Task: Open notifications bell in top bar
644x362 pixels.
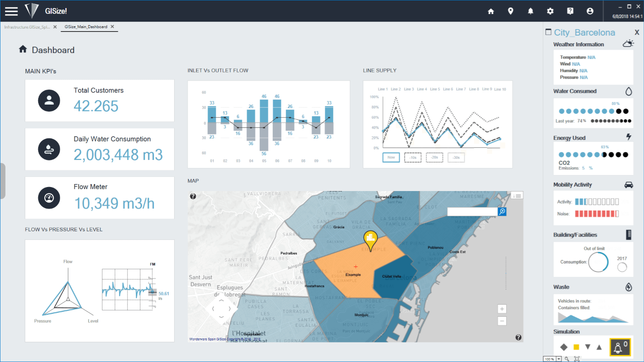Action: [530, 11]
